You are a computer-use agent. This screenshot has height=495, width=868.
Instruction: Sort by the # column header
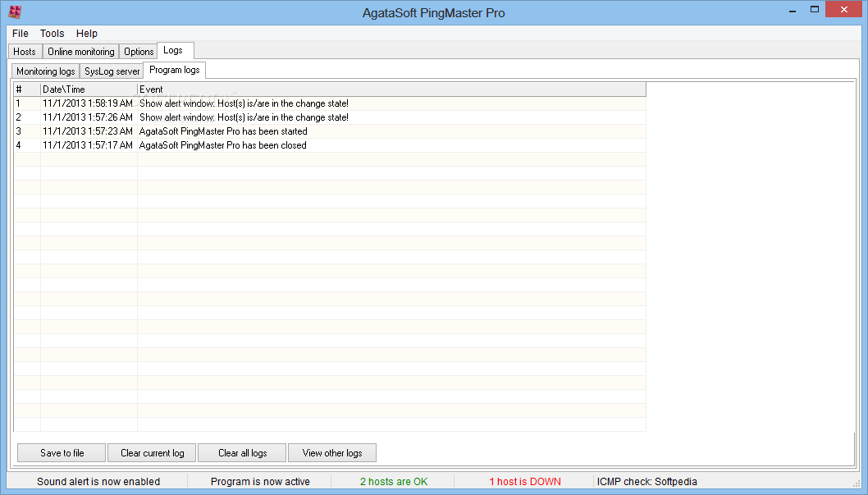pos(27,89)
